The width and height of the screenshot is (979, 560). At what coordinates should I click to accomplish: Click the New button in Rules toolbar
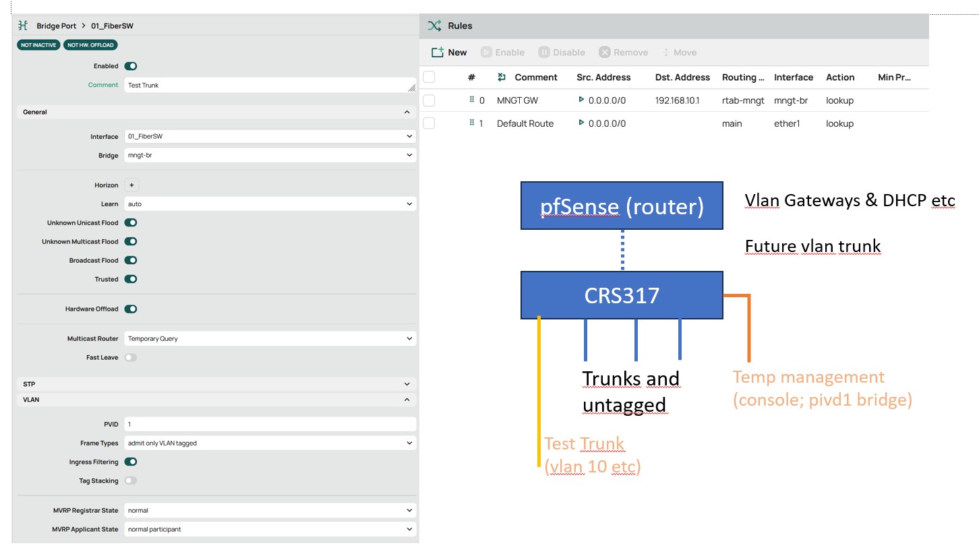click(x=449, y=52)
